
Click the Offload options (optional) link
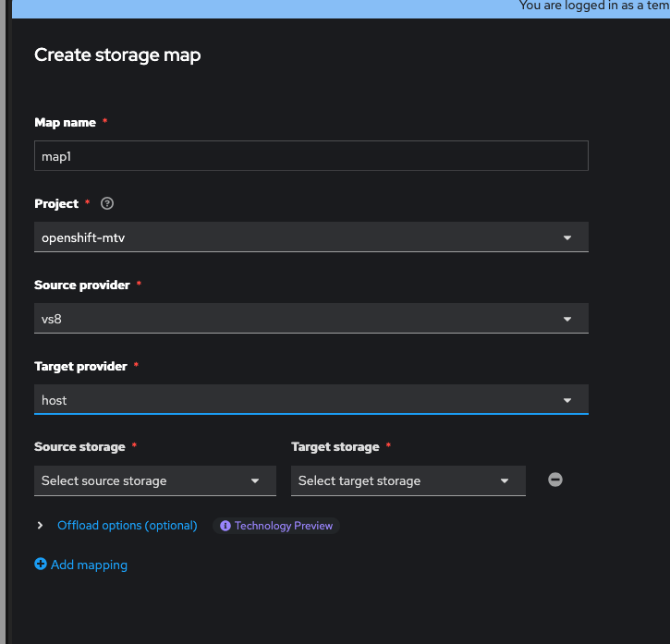coord(128,526)
